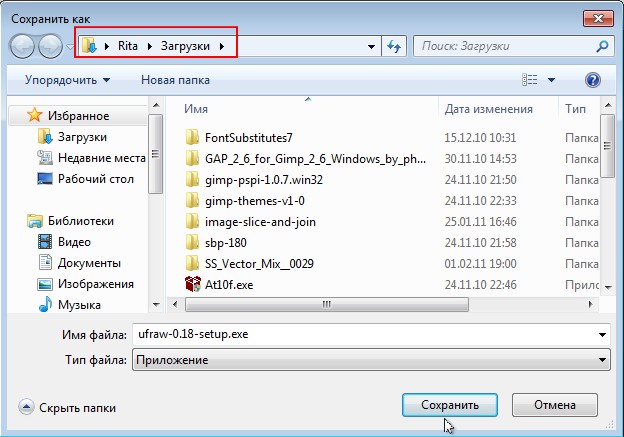624x437 pixels.
Task: Open the Имя файла history dropdown arrow
Action: click(602, 335)
